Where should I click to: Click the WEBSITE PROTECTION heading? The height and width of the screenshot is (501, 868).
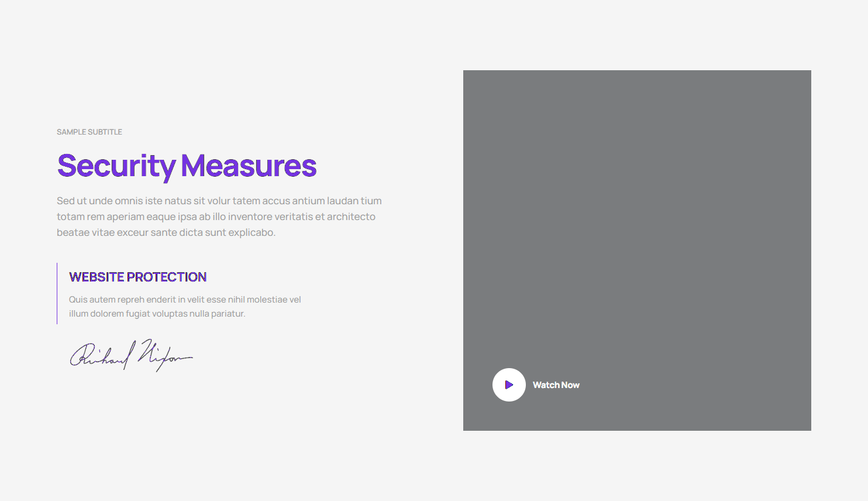[x=137, y=277]
